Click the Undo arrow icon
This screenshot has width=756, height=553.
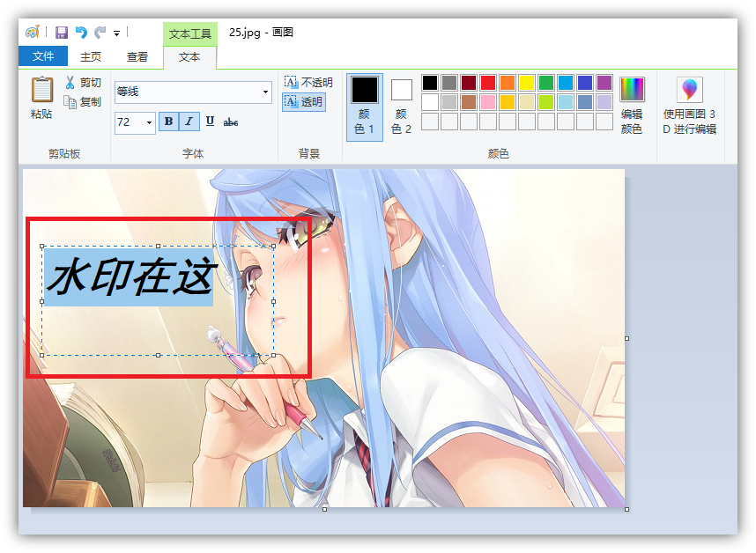[x=81, y=33]
